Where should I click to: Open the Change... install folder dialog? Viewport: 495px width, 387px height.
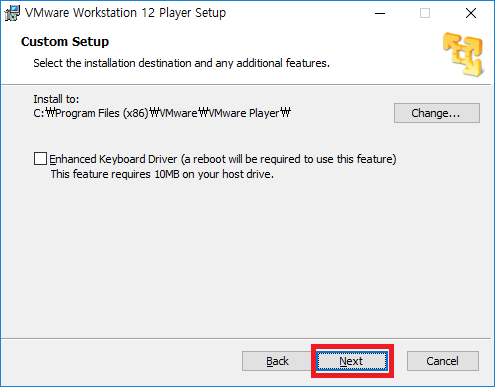pos(437,113)
